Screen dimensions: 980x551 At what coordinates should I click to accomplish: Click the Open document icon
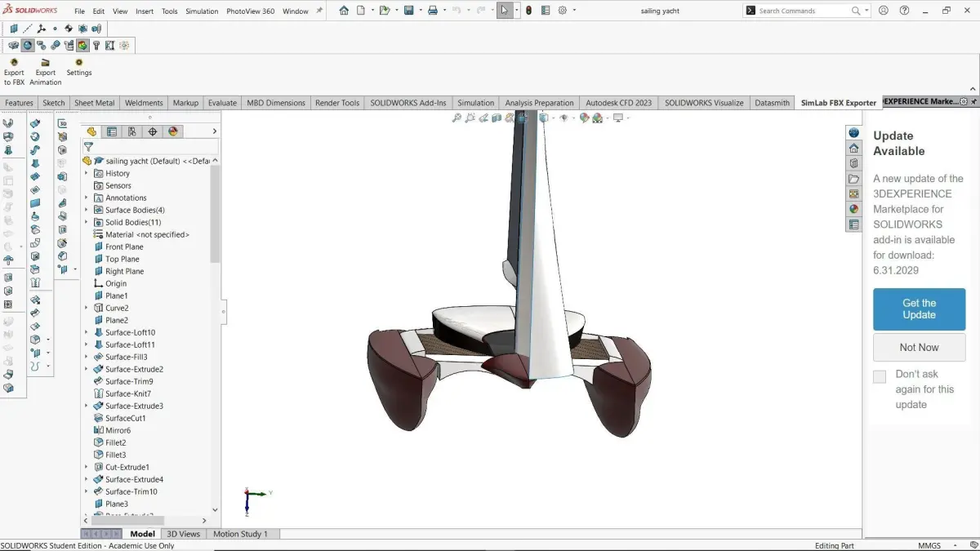click(x=384, y=11)
